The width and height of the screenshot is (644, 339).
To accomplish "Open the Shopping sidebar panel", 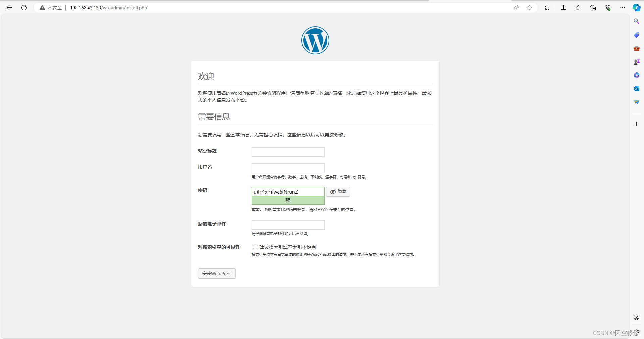I will 636,35.
